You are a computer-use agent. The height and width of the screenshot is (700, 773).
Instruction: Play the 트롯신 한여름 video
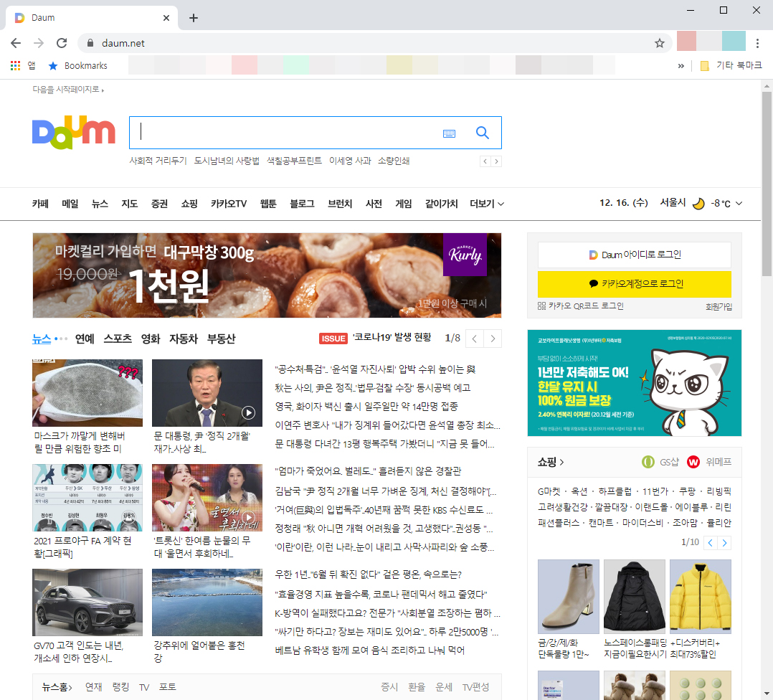tap(248, 518)
